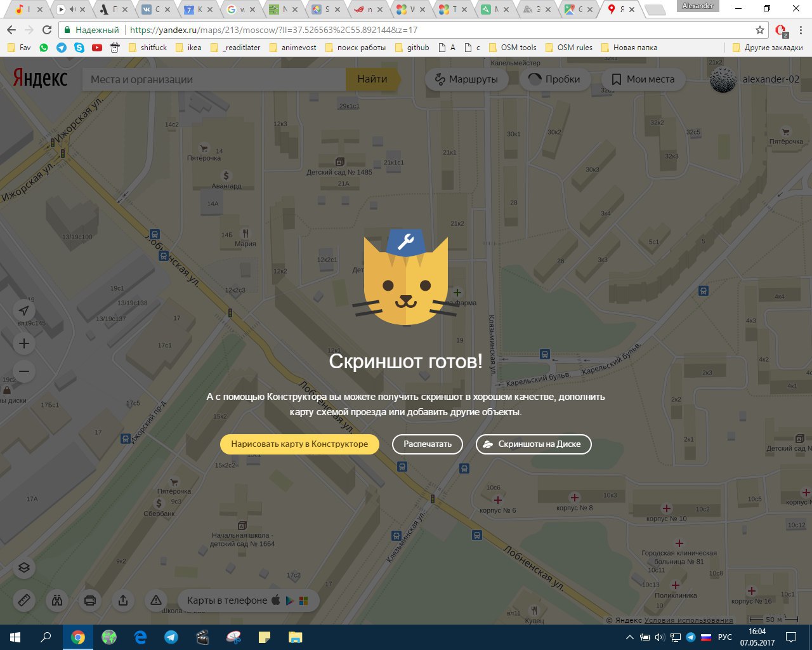The image size is (812, 650).
Task: Click the share map icon
Action: pos(123,600)
